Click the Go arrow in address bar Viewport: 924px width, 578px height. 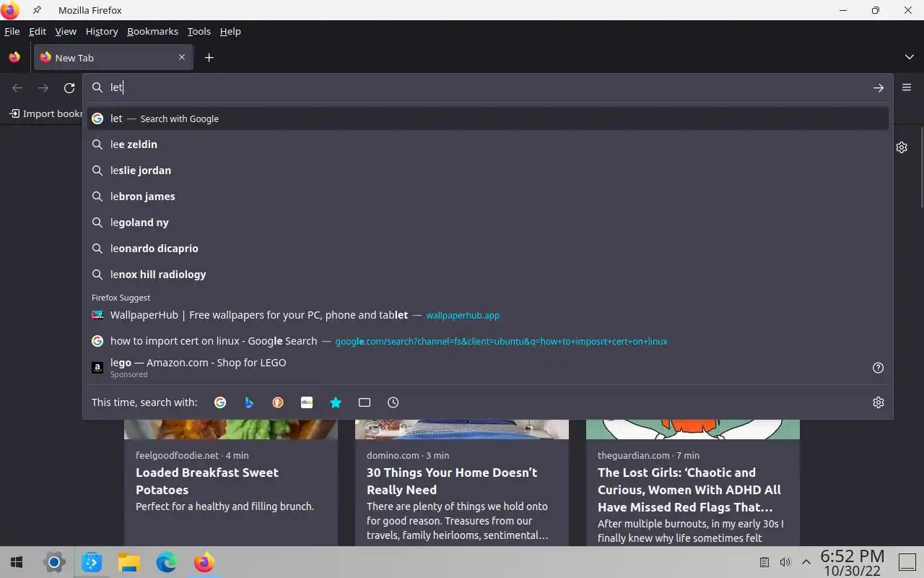pyautogui.click(x=879, y=87)
